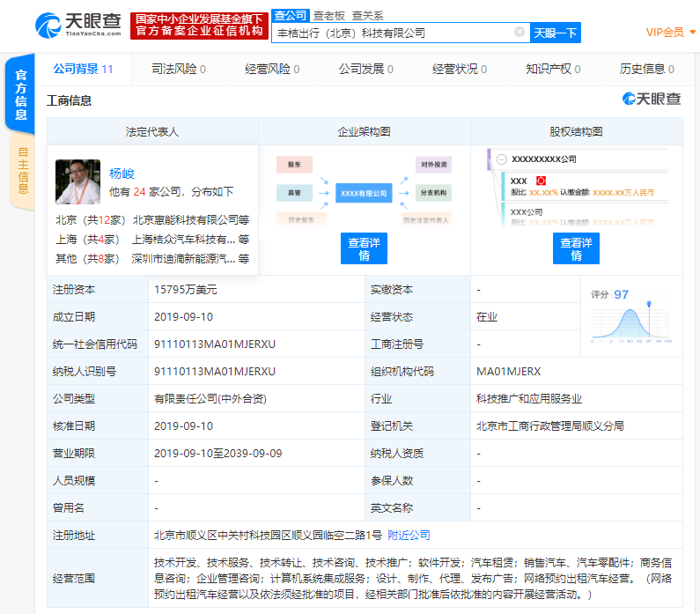Click 分支机构 box in structure diagram
Screen dimensions: 700x614
click(433, 192)
